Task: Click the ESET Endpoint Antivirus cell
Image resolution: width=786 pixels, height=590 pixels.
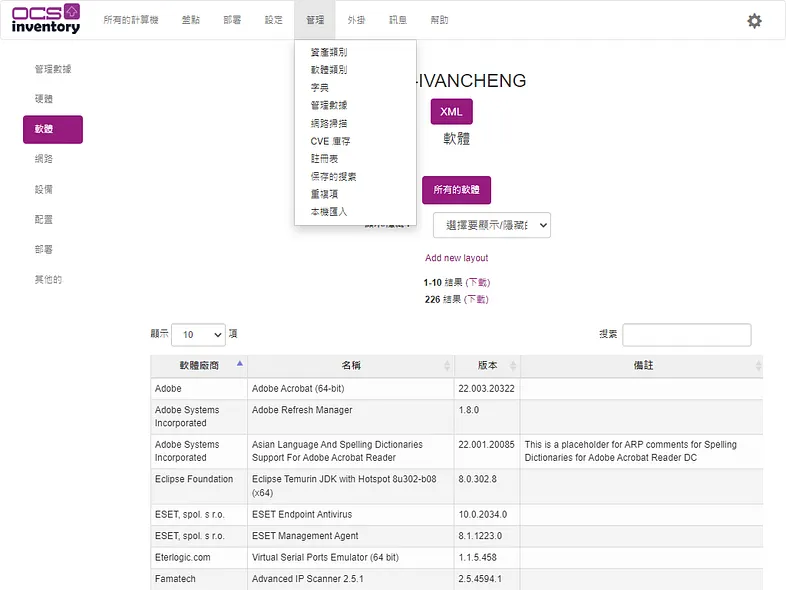Action: (350, 514)
